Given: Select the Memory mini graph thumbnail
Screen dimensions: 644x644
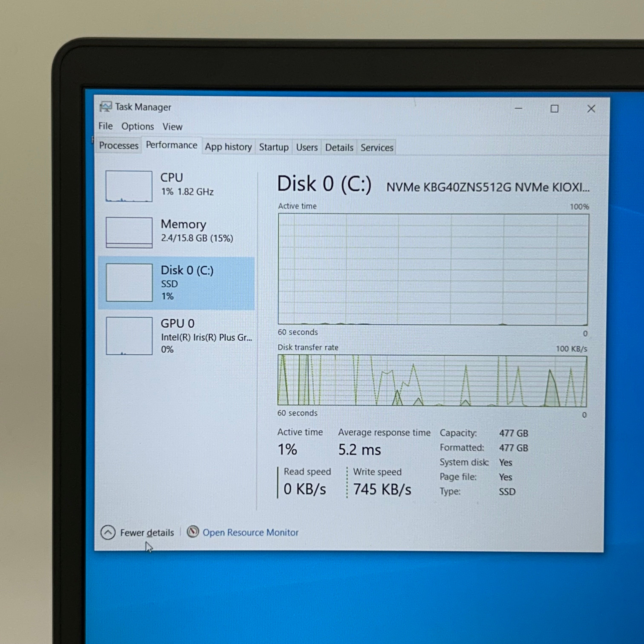Looking at the screenshot, I should [129, 233].
